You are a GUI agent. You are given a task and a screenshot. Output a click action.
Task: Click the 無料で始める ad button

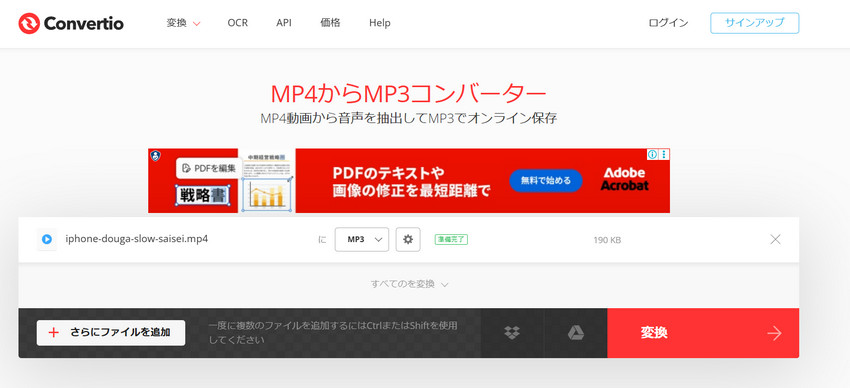[x=546, y=181]
